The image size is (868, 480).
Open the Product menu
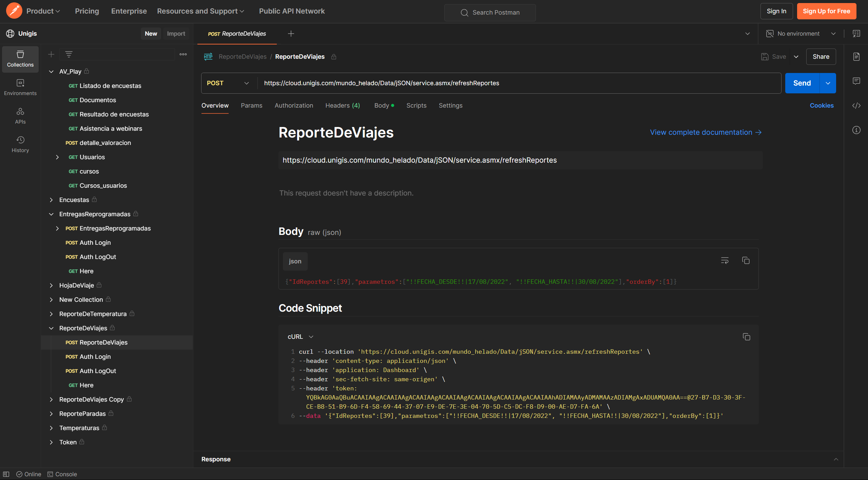click(43, 11)
